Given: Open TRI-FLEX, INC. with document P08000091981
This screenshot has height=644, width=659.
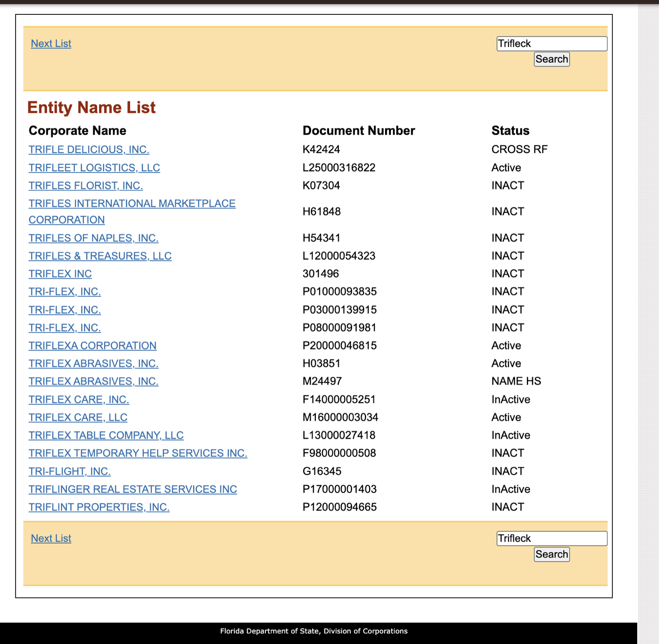Looking at the screenshot, I should point(65,328).
